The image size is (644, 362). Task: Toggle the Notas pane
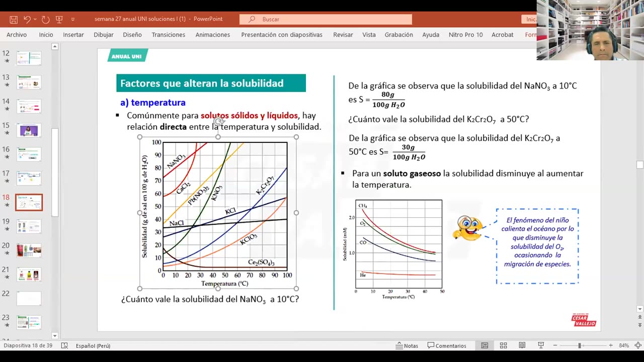[407, 346]
